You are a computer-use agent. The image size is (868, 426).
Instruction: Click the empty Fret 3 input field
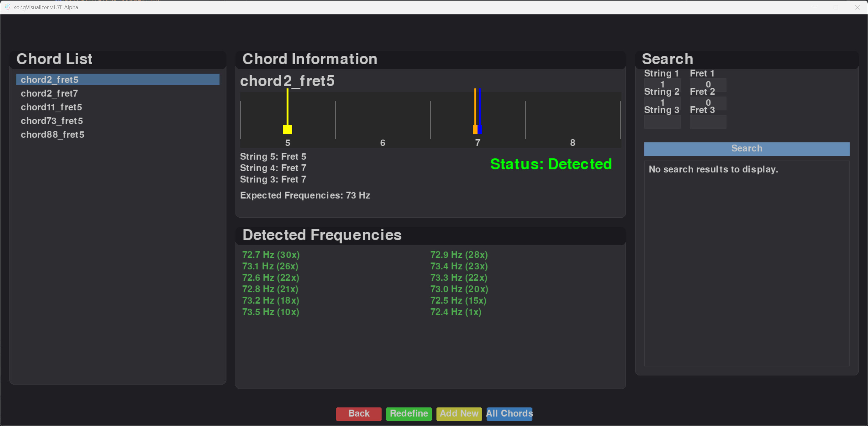tap(708, 122)
